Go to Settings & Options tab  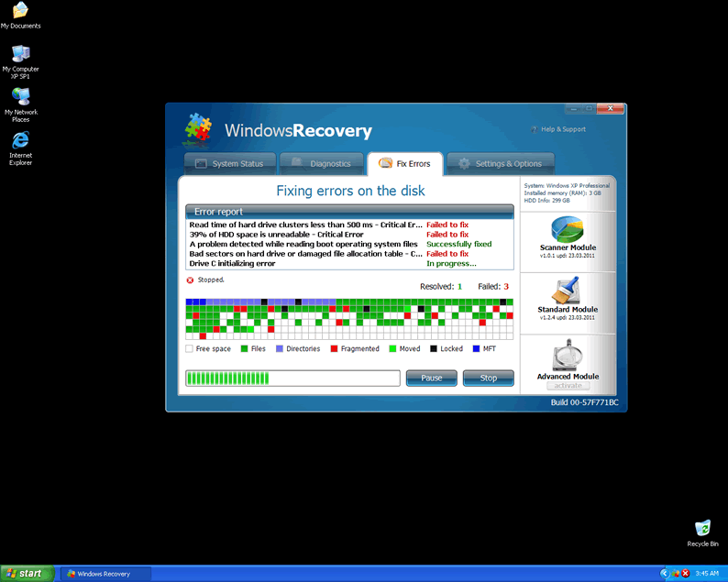point(501,164)
